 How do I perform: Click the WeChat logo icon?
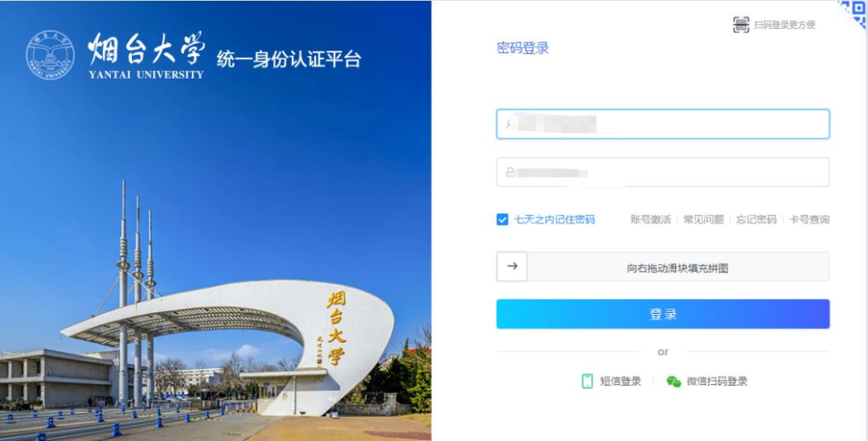coord(674,382)
